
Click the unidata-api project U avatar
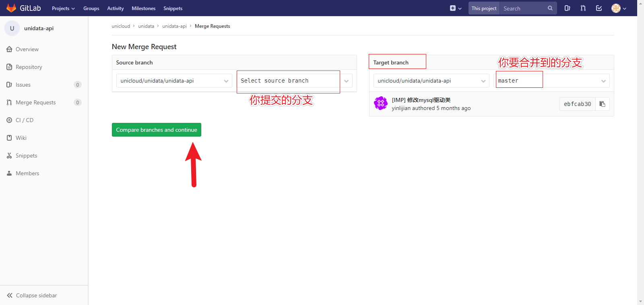click(x=12, y=28)
